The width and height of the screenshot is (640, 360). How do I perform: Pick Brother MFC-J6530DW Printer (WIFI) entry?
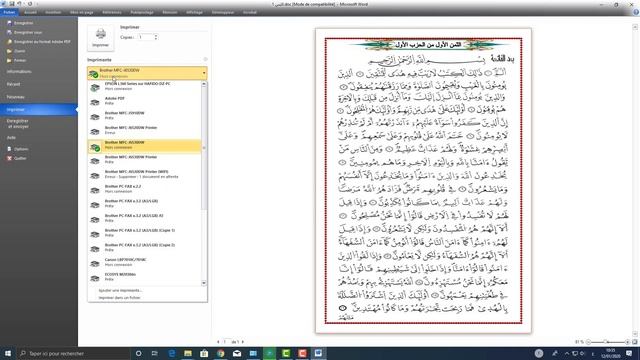144,174
